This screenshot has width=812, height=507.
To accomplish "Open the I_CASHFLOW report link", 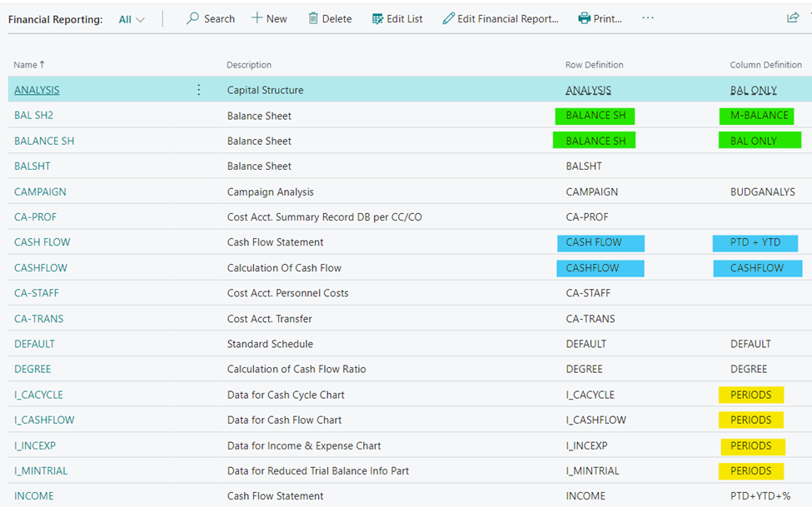I will pos(44,420).
